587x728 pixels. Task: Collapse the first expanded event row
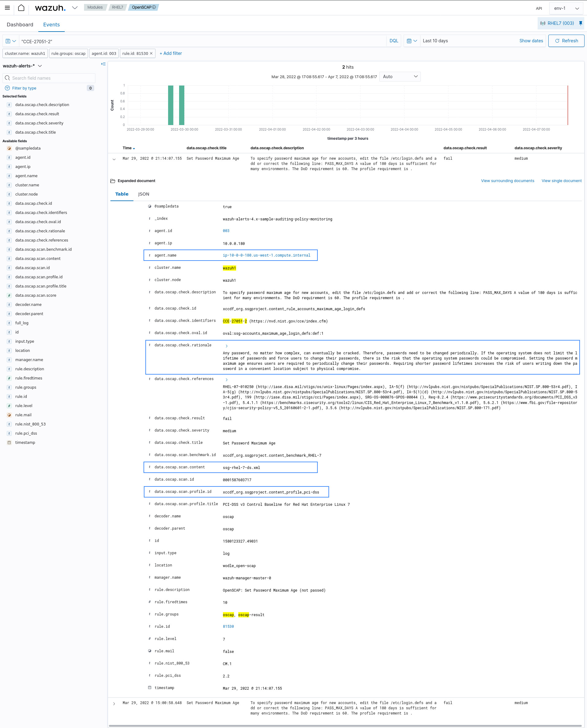coord(114,159)
